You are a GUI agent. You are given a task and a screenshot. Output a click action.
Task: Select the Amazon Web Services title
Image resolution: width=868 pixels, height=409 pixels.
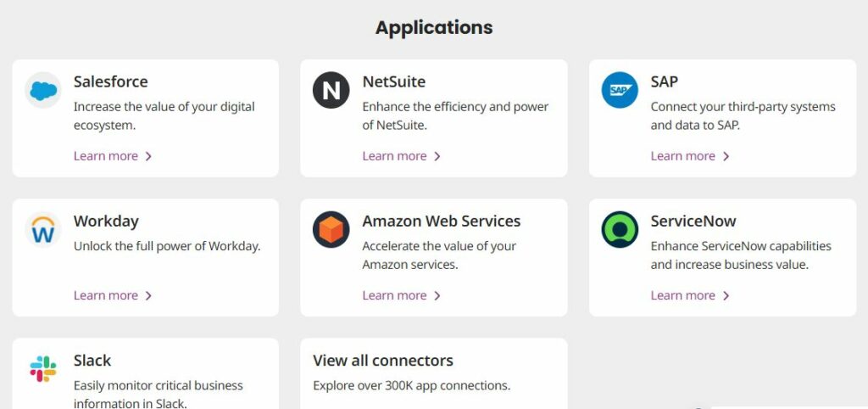[441, 221]
